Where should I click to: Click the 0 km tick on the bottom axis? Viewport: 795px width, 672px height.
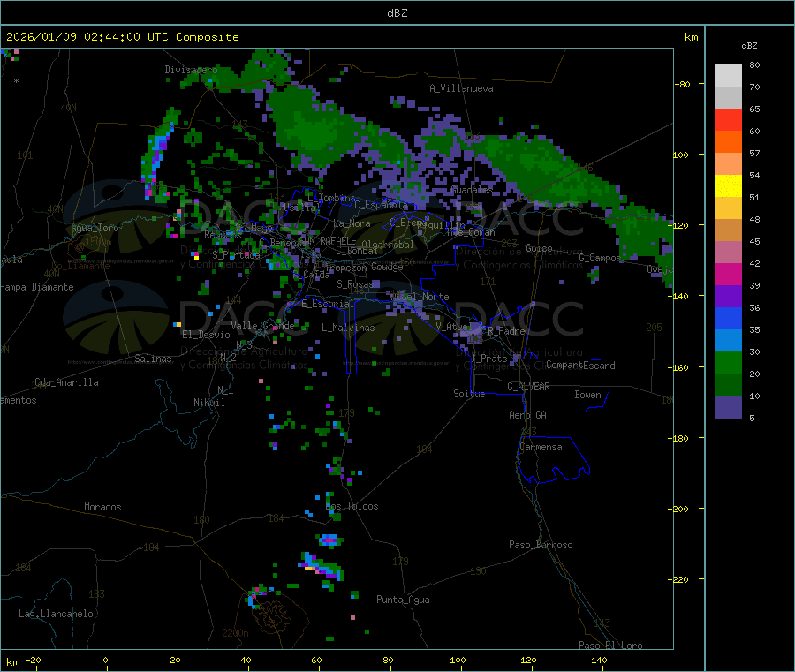pos(105,660)
